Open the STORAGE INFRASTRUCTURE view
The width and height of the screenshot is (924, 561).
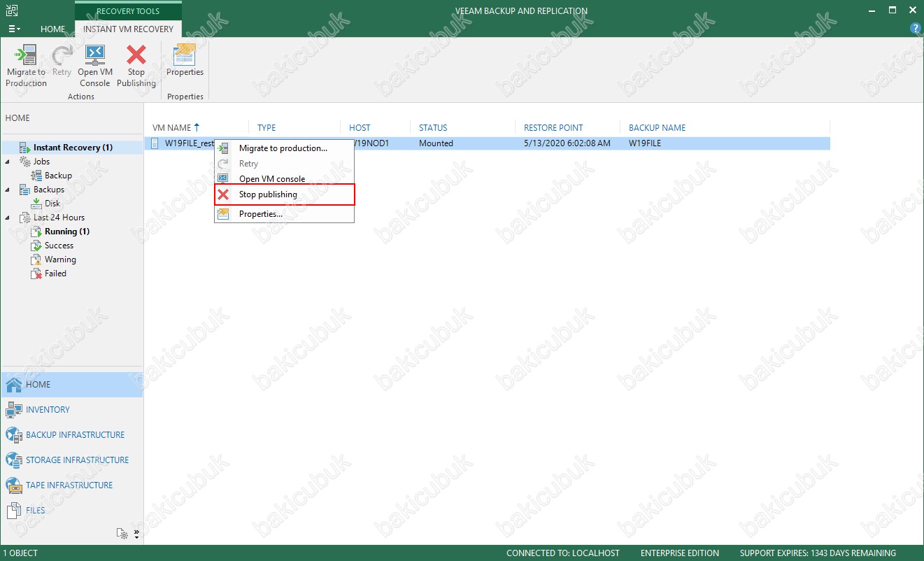point(71,460)
